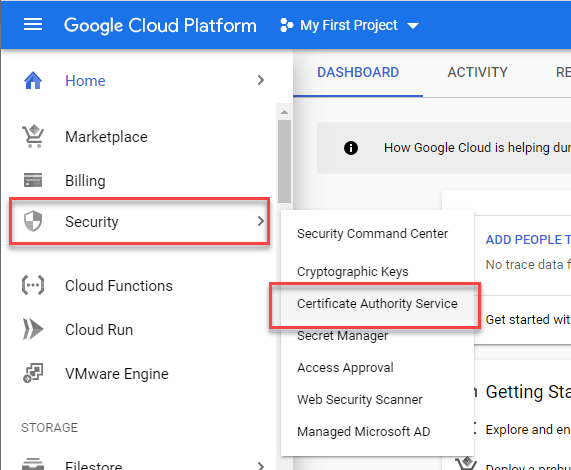
Task: Click the ADD PEOPLE link
Action: [x=528, y=240]
